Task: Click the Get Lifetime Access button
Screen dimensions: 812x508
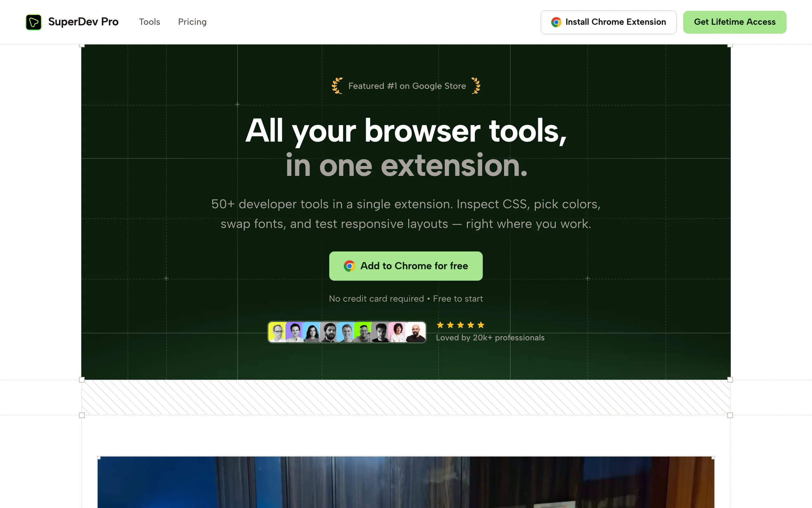Action: coord(735,22)
